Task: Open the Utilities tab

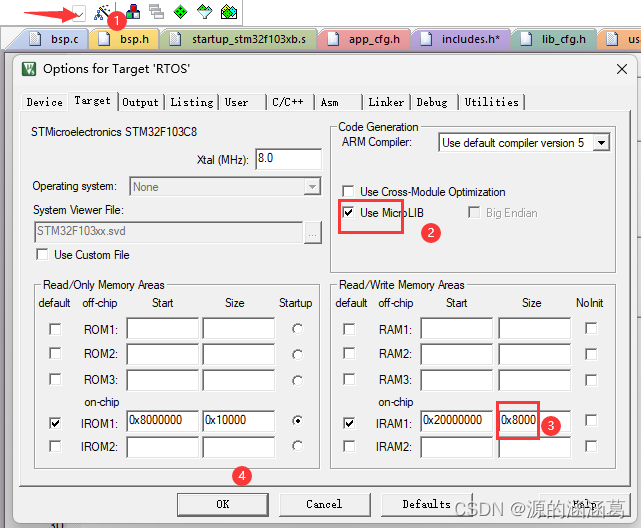Action: click(491, 102)
